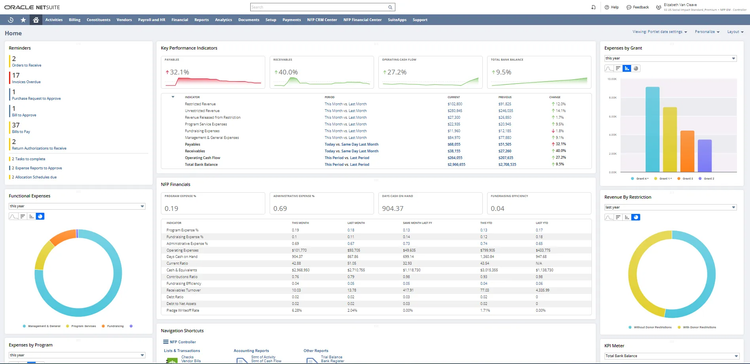Toggle Management & General legend in Functional Expenses
The height and width of the screenshot is (364, 750).
click(42, 326)
